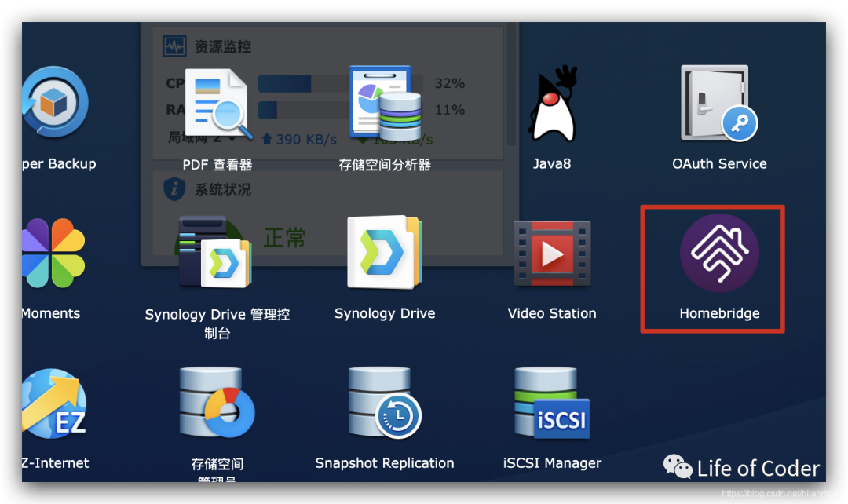Screen dimensions: 848x504
Task: Click the CPU usage progress bar
Action: coord(341,84)
